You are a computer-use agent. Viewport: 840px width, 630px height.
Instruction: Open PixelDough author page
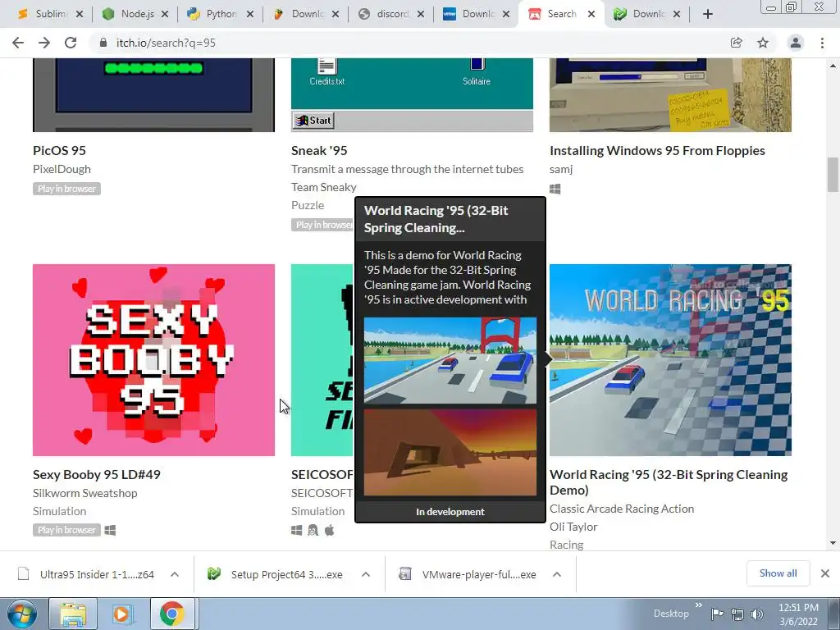(x=62, y=169)
